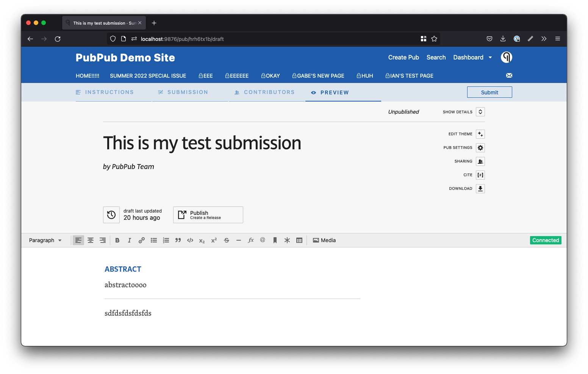Open the math equation (fx) tool
The width and height of the screenshot is (588, 374).
coord(250,240)
